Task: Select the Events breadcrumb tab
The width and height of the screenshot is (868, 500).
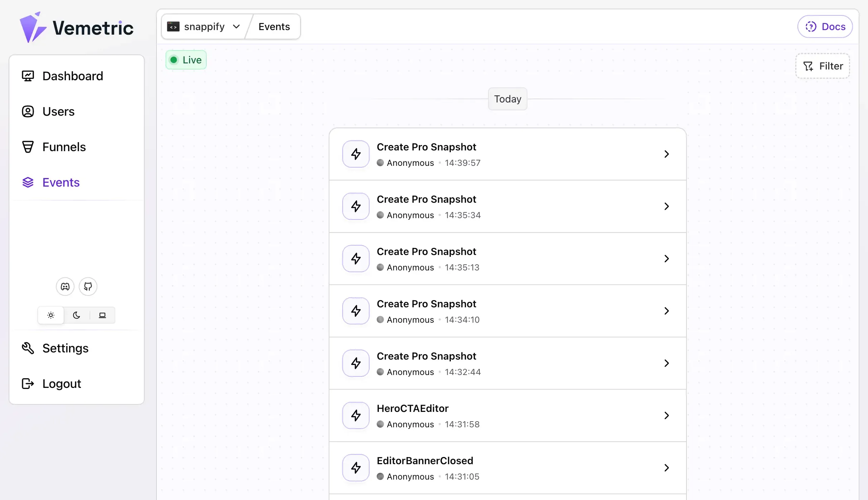Action: click(x=274, y=26)
